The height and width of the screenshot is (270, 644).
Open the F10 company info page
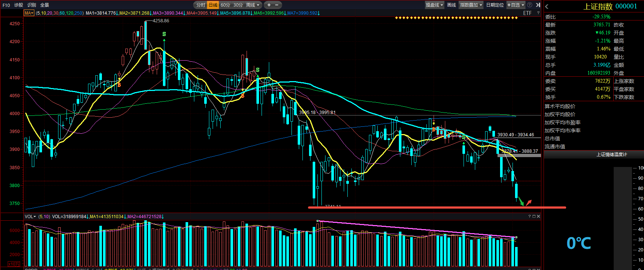pyautogui.click(x=6, y=5)
